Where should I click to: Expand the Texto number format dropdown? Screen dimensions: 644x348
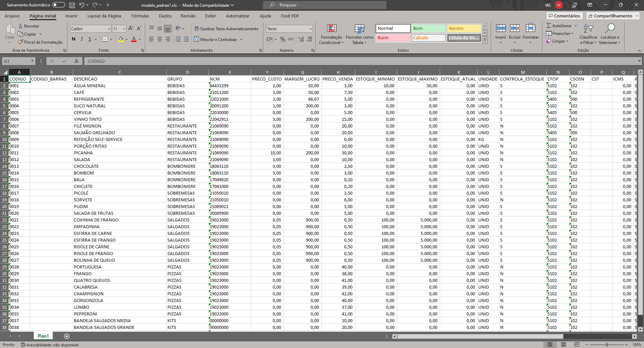[x=311, y=29]
